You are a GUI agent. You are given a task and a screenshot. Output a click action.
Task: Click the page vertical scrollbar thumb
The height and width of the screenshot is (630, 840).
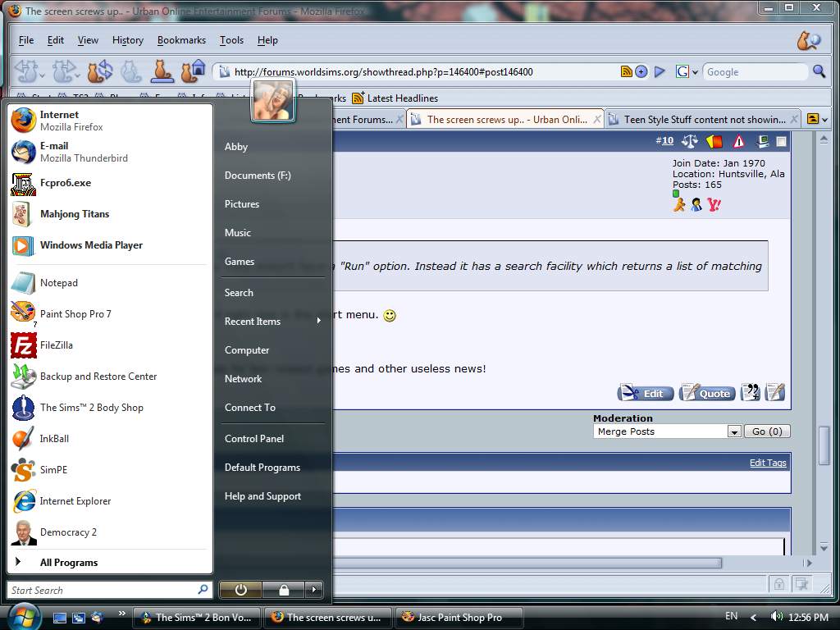coord(824,445)
